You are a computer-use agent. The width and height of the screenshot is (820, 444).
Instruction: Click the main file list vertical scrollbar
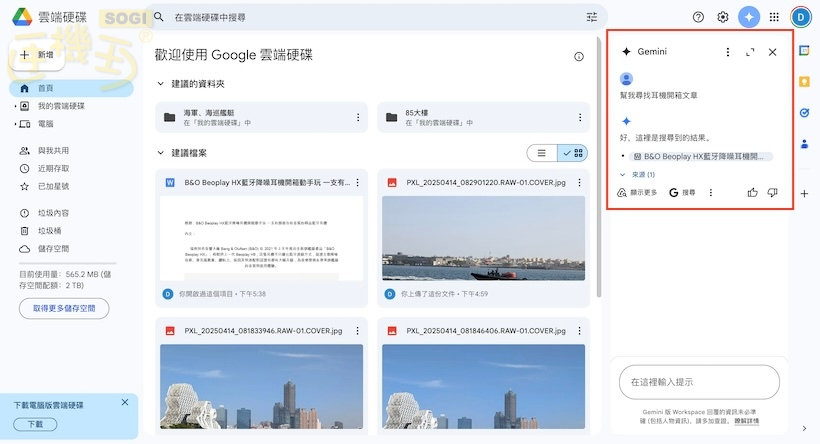point(599,166)
